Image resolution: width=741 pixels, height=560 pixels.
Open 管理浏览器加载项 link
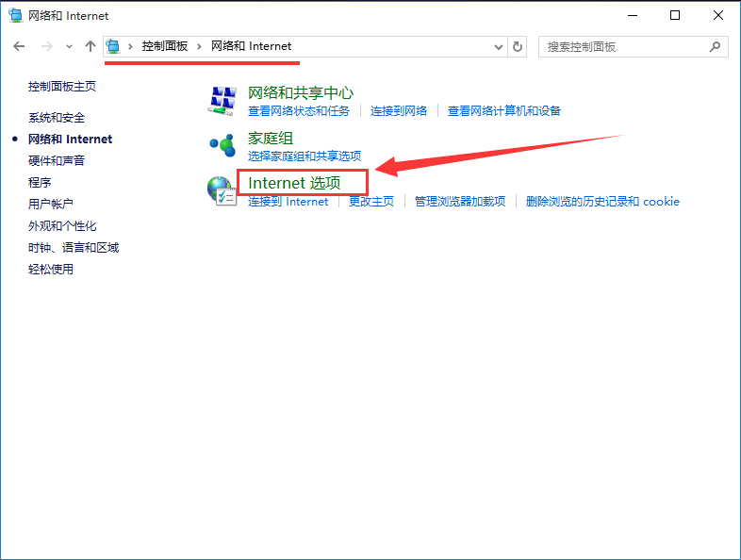pyautogui.click(x=460, y=202)
